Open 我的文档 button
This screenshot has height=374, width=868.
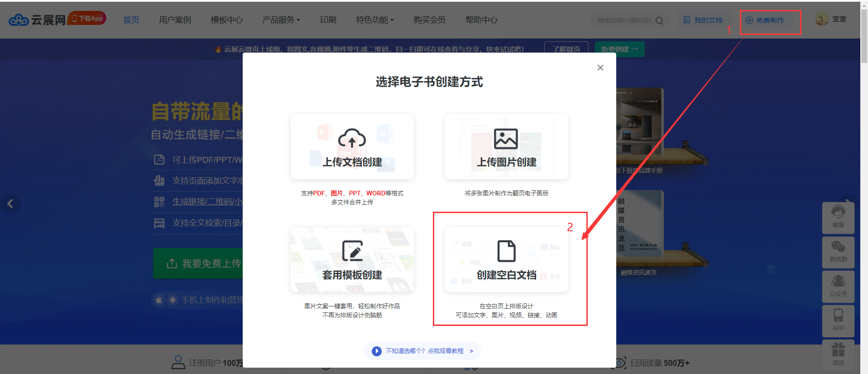(703, 20)
